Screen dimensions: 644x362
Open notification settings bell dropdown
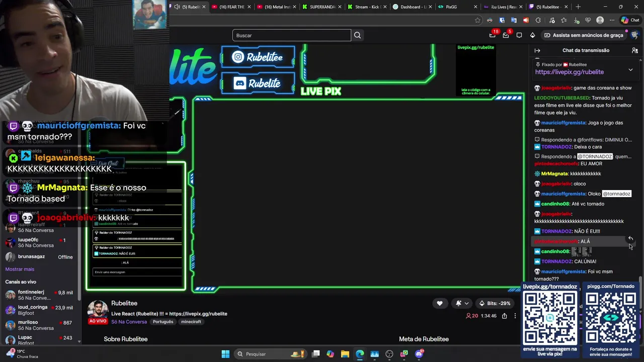462,303
